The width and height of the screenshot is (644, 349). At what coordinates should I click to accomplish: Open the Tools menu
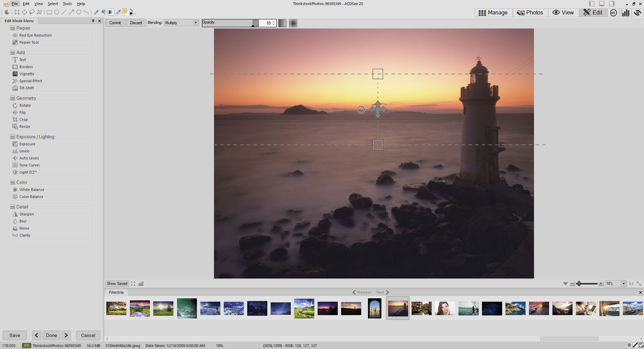[x=67, y=4]
